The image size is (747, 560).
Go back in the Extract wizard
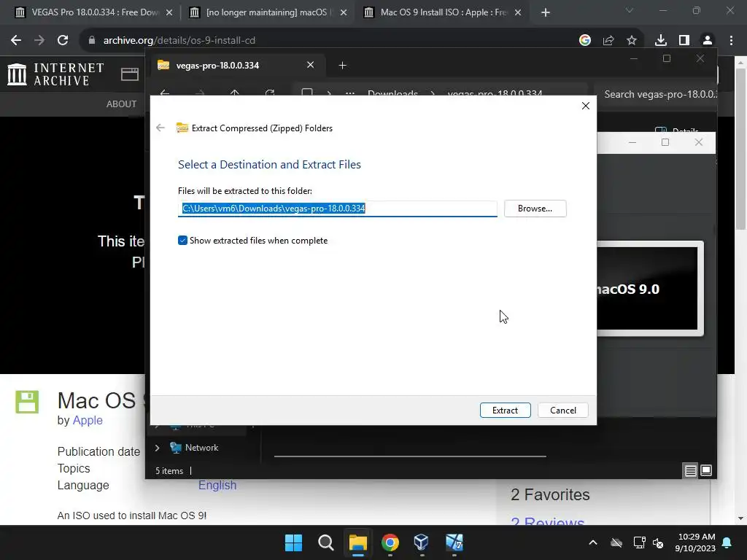tap(160, 128)
